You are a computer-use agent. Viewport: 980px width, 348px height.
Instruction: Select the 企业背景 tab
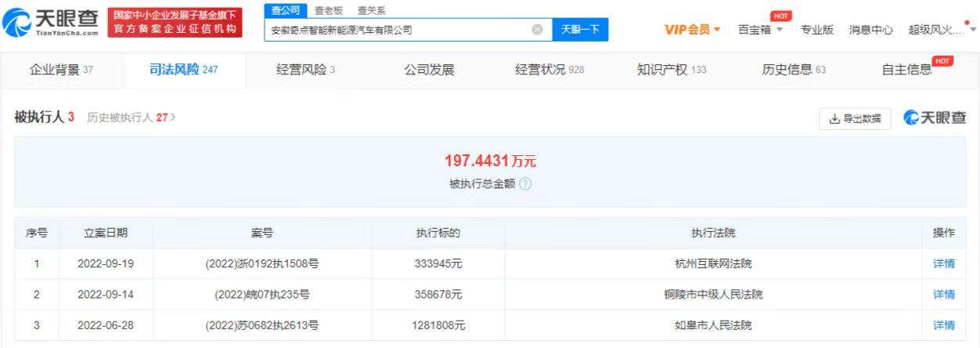pos(61,70)
